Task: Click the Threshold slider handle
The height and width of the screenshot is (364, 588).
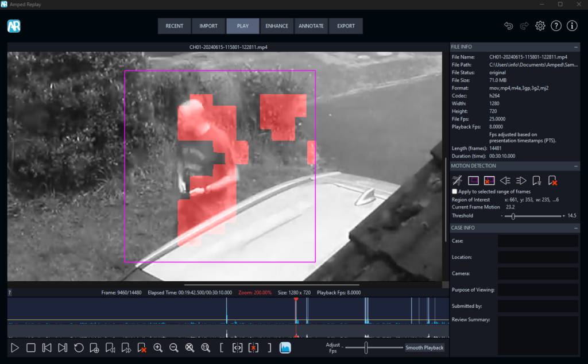Action: [x=513, y=216]
